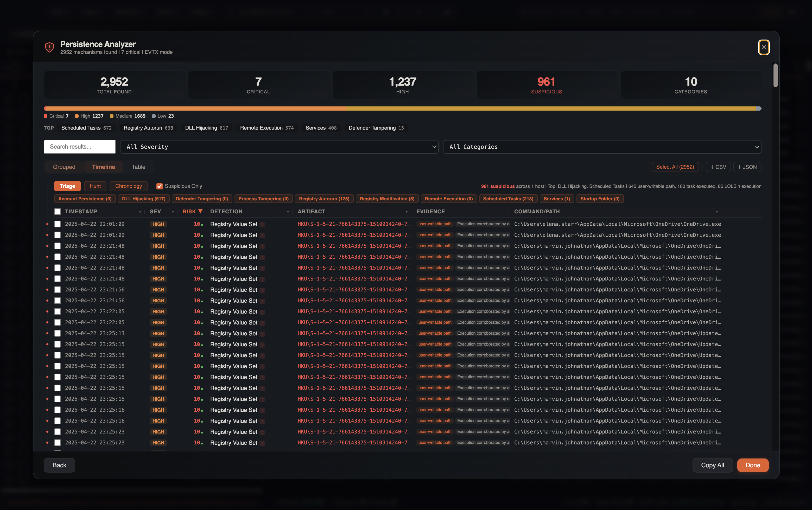The height and width of the screenshot is (510, 812).
Task: Click Select All (2952) button
Action: [x=675, y=167]
